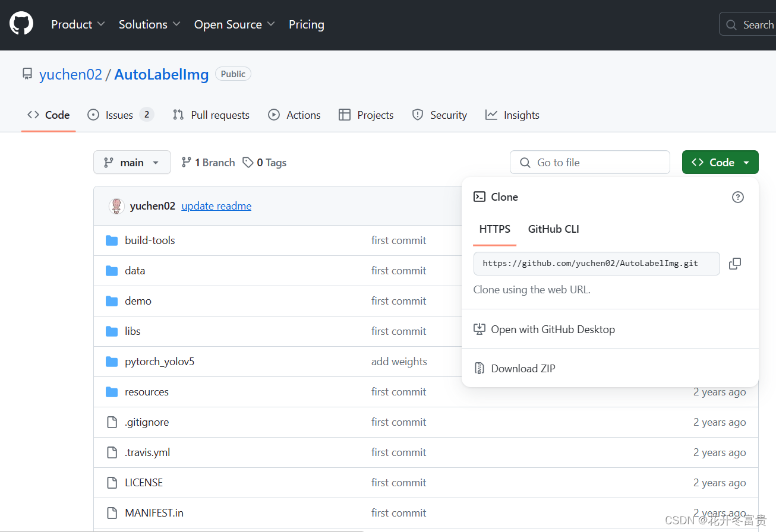
Task: Open the demo folder
Action: pos(138,301)
